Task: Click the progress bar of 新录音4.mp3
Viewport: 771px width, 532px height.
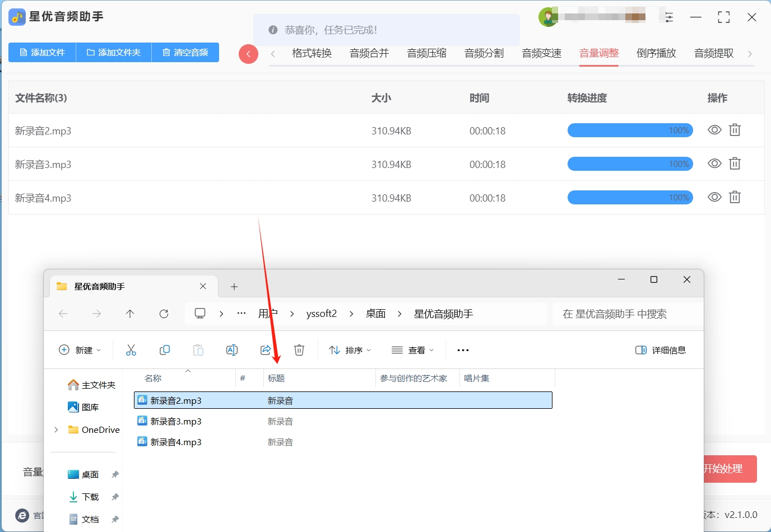Action: 630,198
